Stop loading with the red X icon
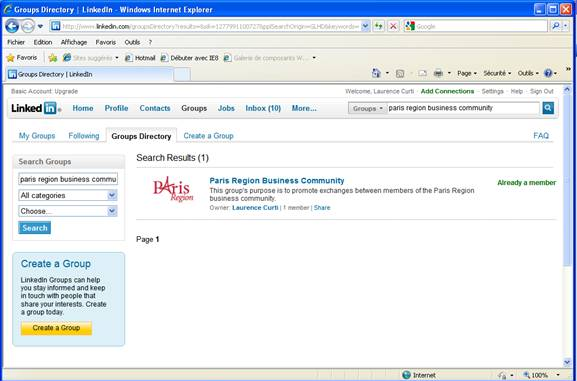Screen dimensions: 577x381 coord(393,26)
